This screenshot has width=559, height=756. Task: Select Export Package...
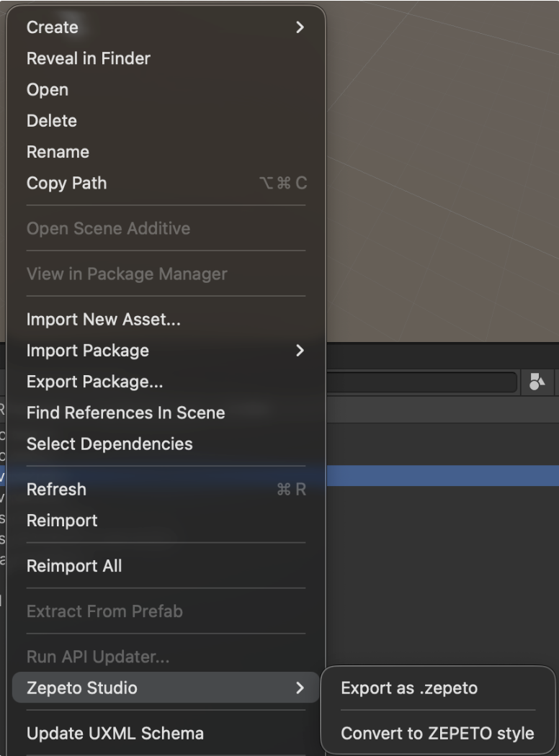pyautogui.click(x=166, y=382)
